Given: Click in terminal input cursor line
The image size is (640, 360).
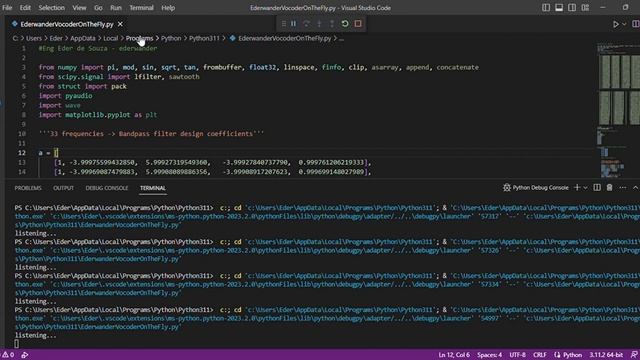Looking at the screenshot, I should [16, 344].
